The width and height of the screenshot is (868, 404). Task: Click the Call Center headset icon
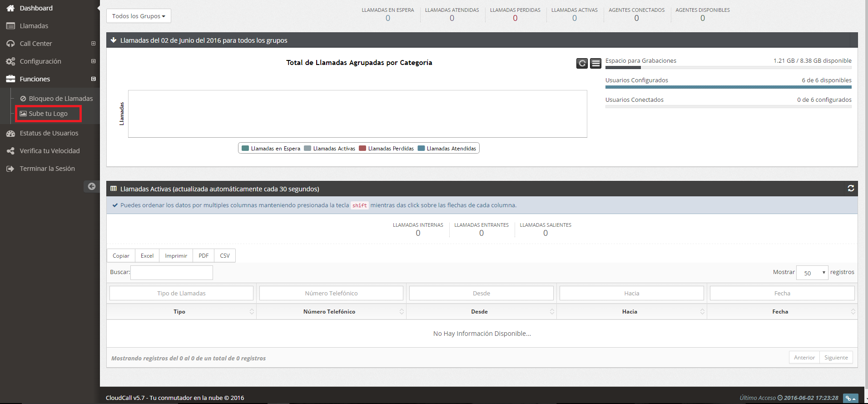[10, 44]
